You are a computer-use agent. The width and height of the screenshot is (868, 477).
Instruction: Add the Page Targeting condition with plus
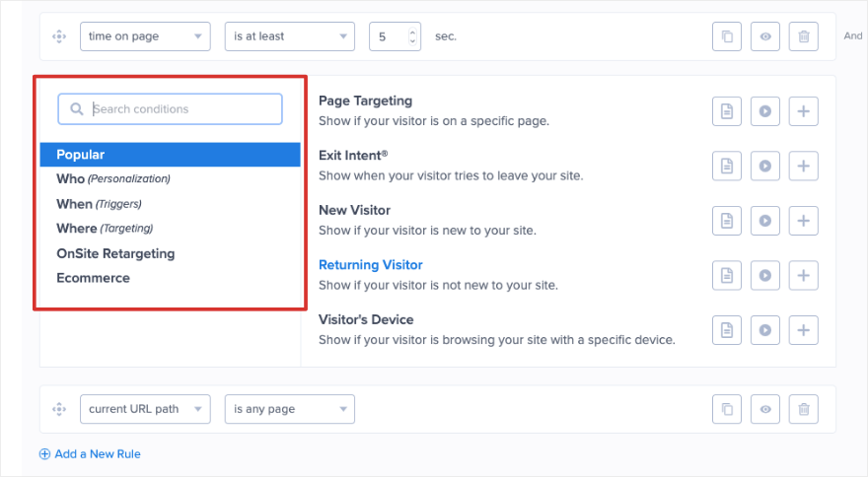tap(804, 111)
